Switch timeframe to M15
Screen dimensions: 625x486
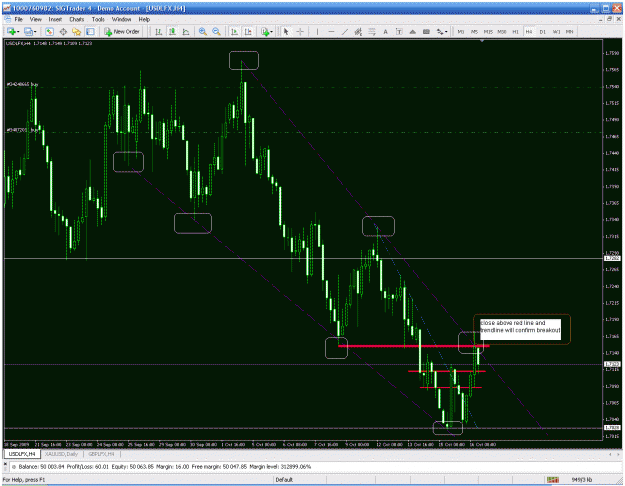488,31
